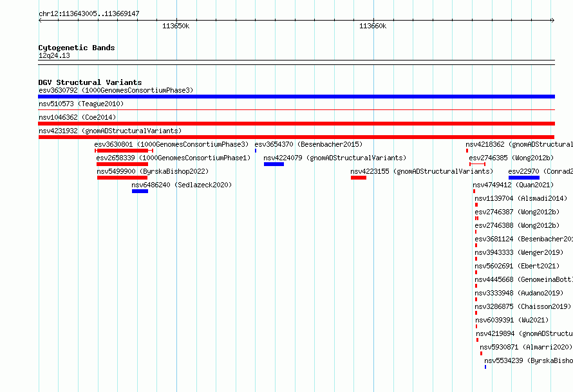
Task: Click the 113650k ruler marker
Action: coord(176,26)
